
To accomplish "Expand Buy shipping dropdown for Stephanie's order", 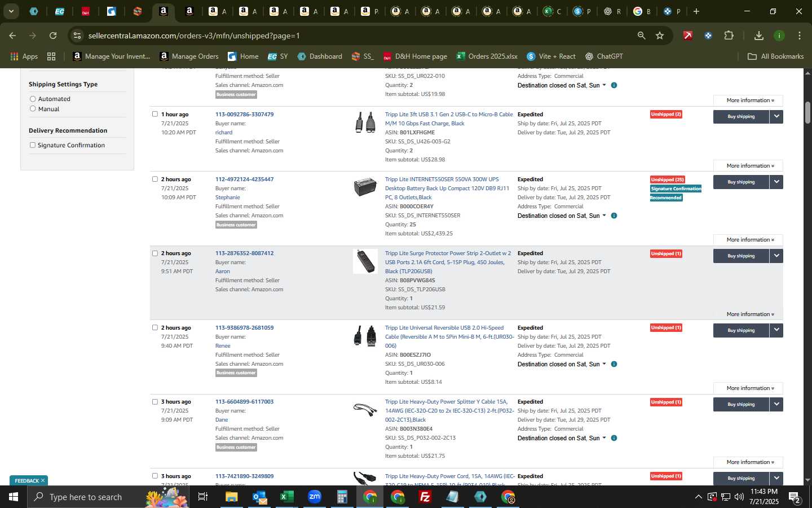I will pos(776,182).
